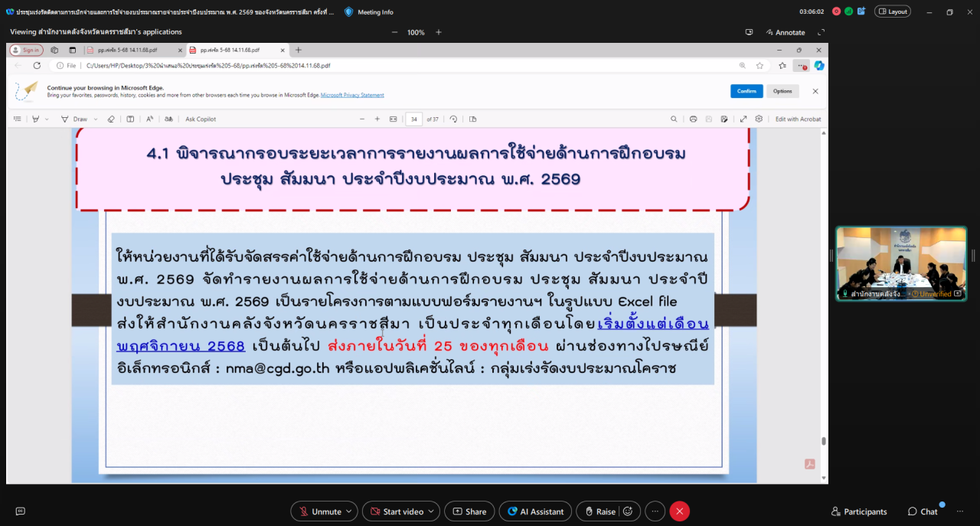Raise hand in the meeting
Screen dimensions: 980x526
tap(602, 511)
